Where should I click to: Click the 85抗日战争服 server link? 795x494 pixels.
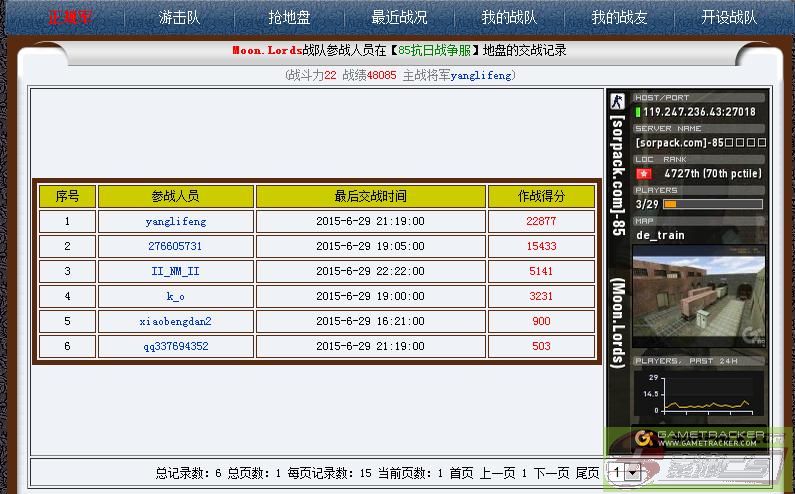click(x=434, y=51)
